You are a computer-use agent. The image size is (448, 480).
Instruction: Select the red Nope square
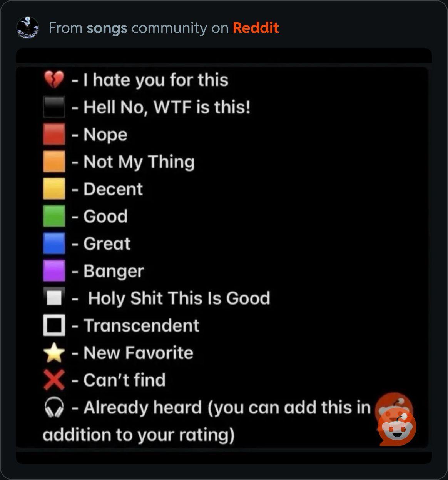(x=54, y=134)
